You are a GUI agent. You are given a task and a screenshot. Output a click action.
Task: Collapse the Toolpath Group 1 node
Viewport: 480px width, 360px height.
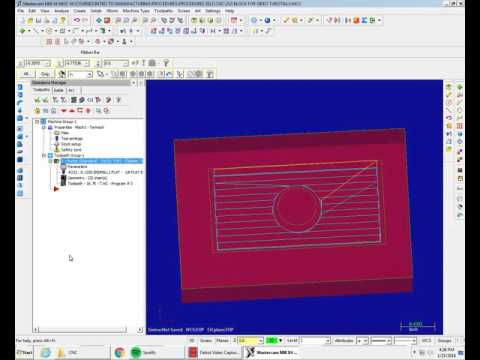(x=44, y=155)
